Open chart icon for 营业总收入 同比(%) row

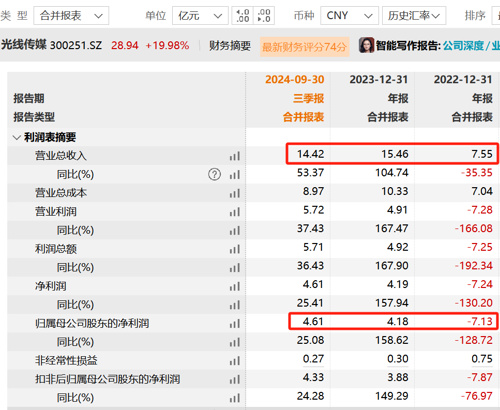tap(235, 174)
